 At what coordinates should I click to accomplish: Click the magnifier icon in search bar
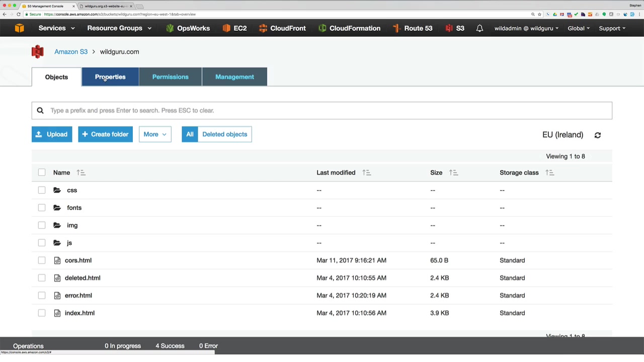40,111
